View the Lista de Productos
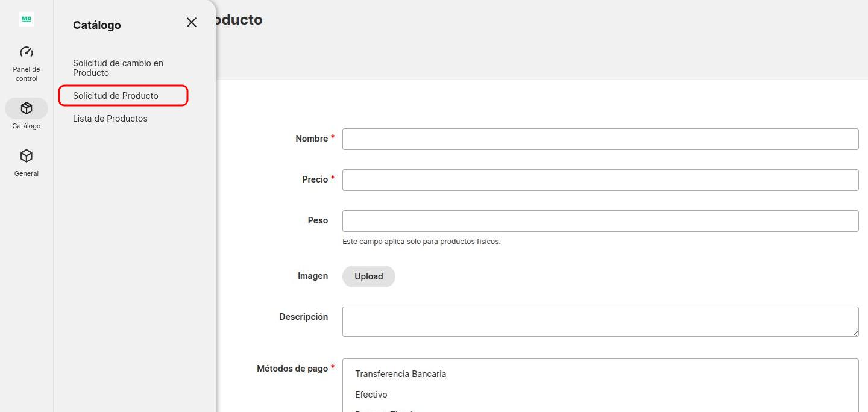The image size is (868, 412). pyautogui.click(x=110, y=118)
